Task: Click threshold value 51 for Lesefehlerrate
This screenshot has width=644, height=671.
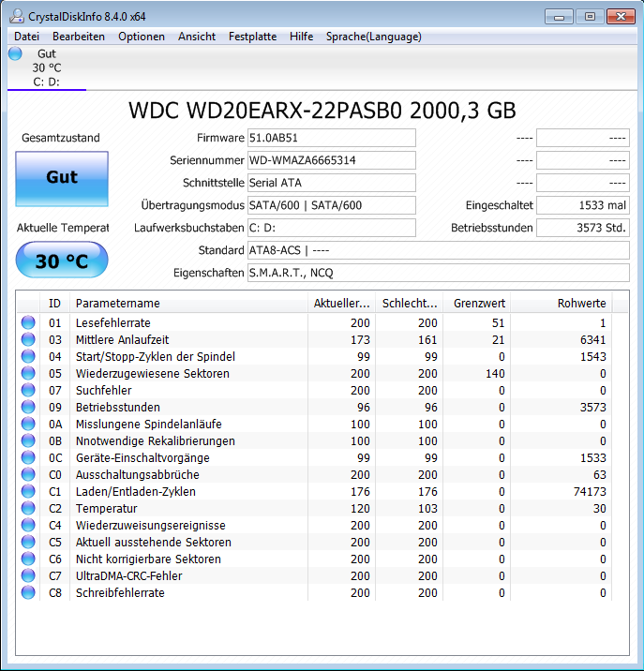Action: click(498, 323)
